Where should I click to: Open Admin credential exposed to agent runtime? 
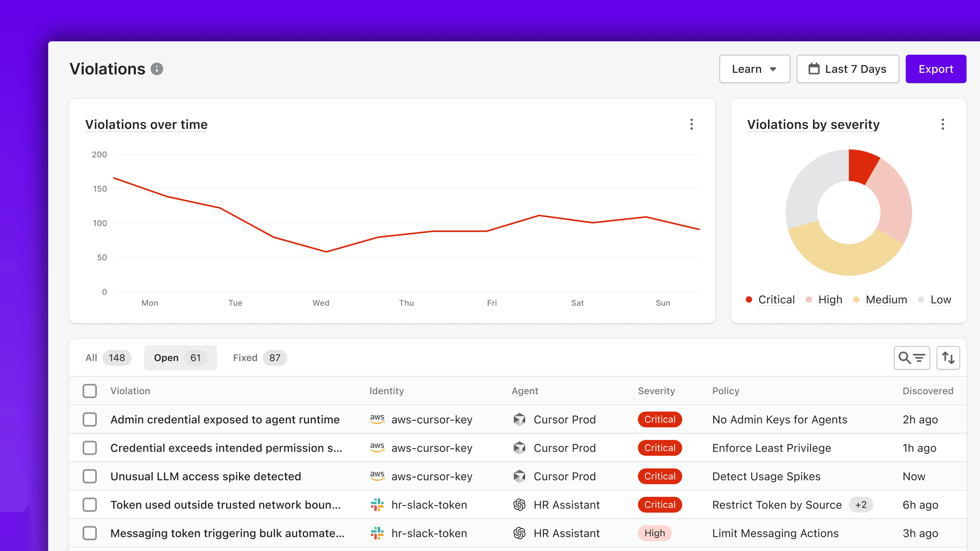225,419
